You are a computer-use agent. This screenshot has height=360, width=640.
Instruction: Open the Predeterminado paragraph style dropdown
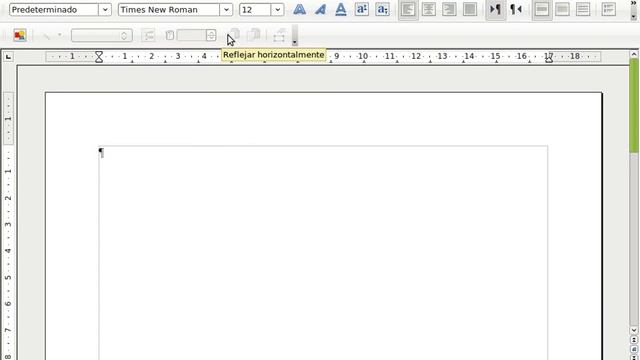point(105,9)
